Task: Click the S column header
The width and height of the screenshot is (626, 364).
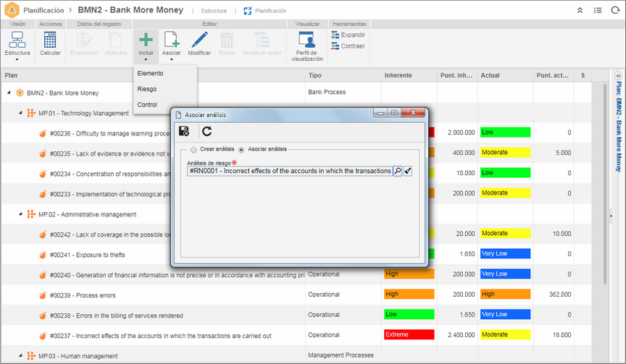Action: coord(583,75)
